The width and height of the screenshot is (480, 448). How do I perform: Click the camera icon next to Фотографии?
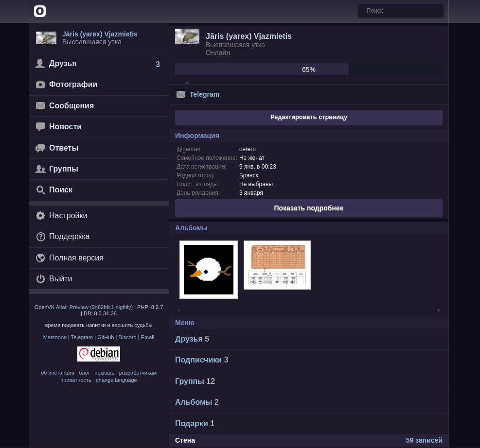click(40, 85)
